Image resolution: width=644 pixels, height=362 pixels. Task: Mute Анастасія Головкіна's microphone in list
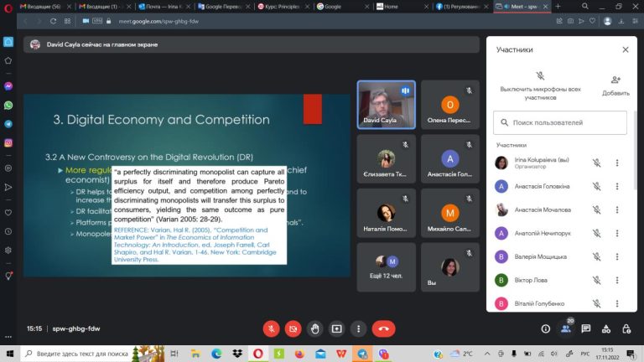click(597, 186)
